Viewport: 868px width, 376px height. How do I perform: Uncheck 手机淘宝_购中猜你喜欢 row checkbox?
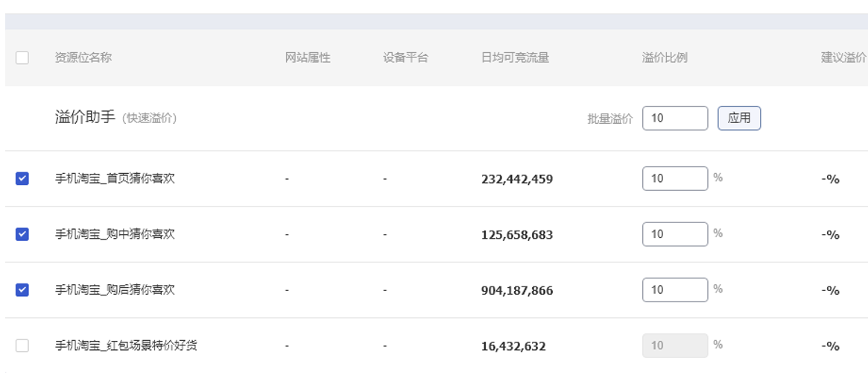tap(22, 234)
